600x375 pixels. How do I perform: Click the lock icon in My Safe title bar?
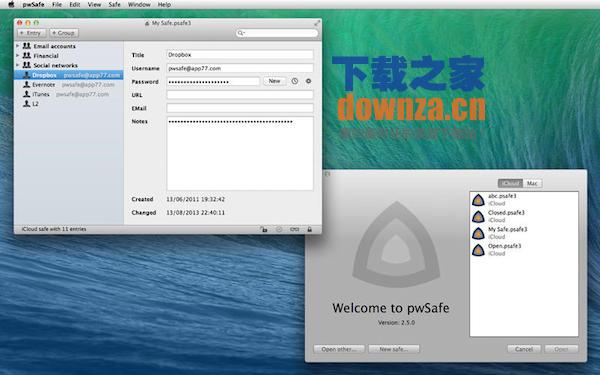(147, 23)
